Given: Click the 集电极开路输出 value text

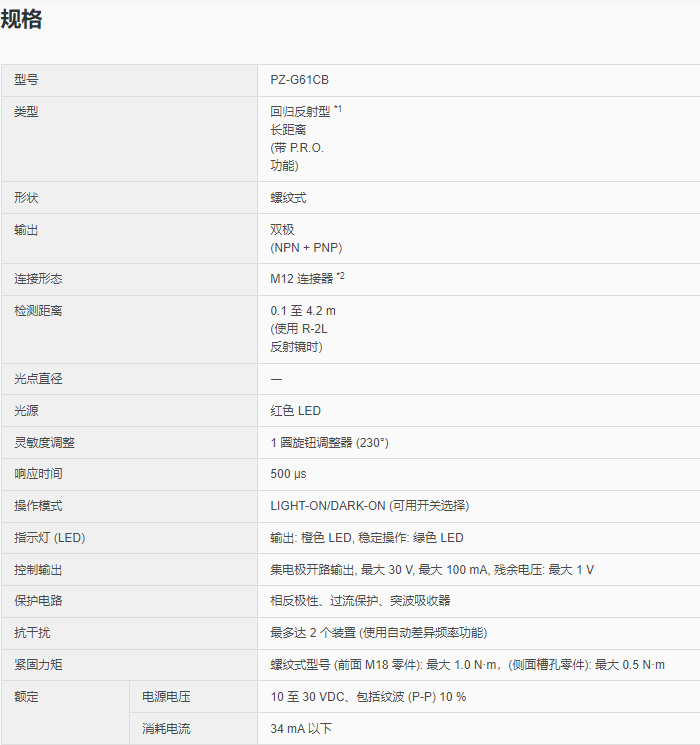Looking at the screenshot, I should point(432,570).
